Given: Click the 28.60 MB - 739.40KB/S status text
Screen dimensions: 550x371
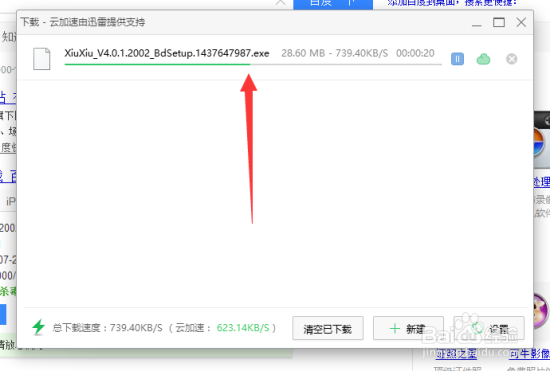Looking at the screenshot, I should click(x=335, y=53).
